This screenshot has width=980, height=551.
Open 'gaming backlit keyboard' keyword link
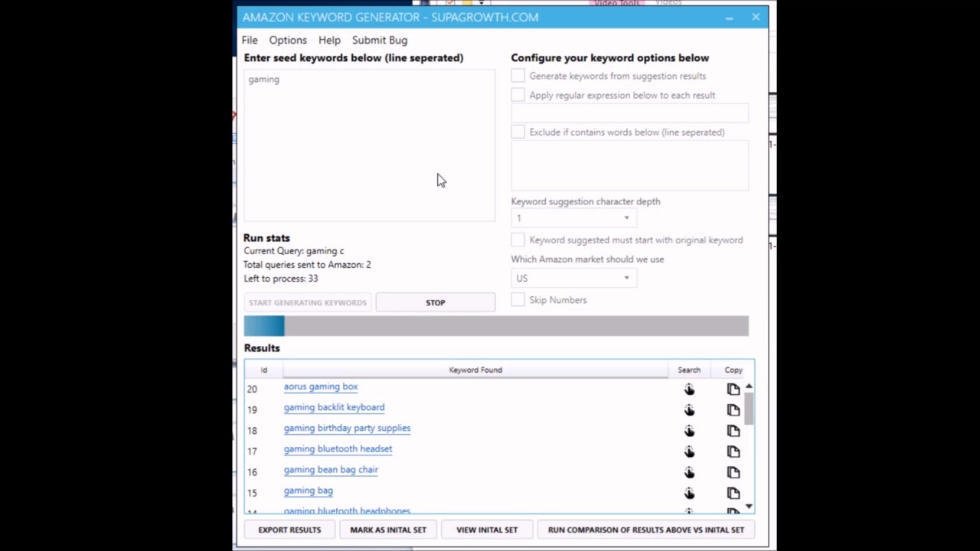(x=334, y=408)
